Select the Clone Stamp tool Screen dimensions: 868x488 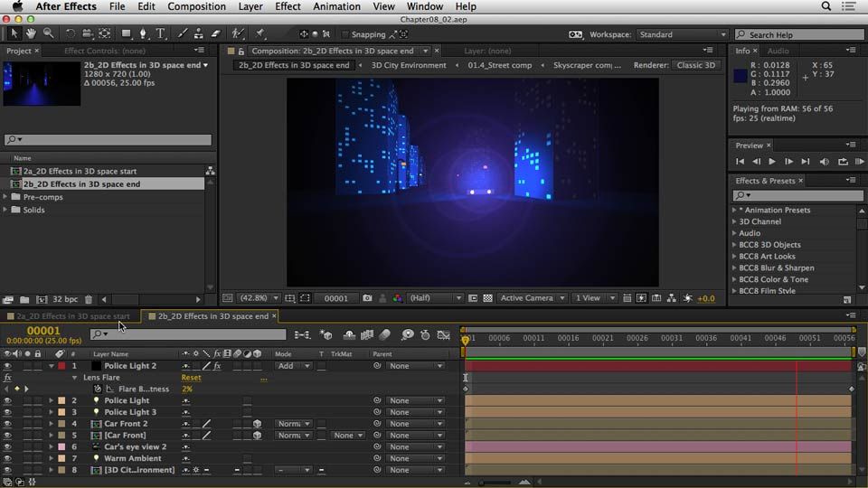click(x=198, y=34)
